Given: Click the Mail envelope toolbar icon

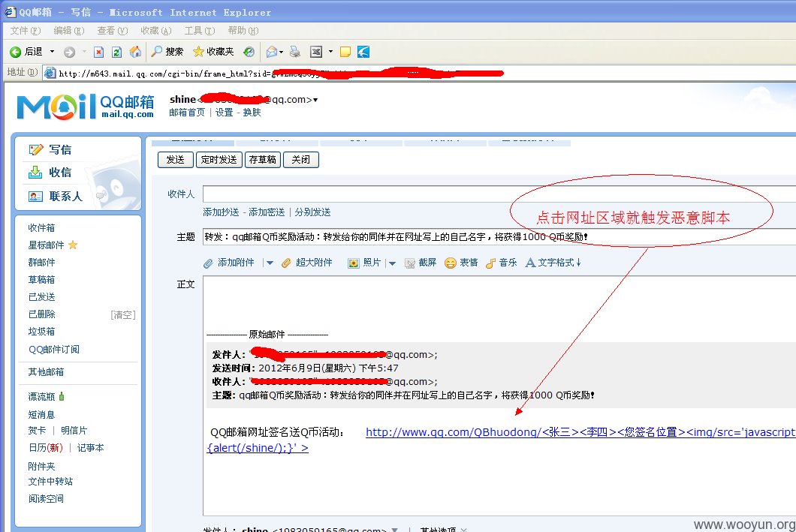Looking at the screenshot, I should click(x=272, y=52).
